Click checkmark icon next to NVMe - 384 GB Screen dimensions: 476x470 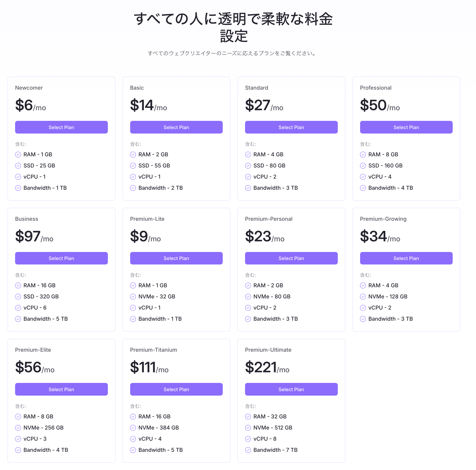point(133,428)
